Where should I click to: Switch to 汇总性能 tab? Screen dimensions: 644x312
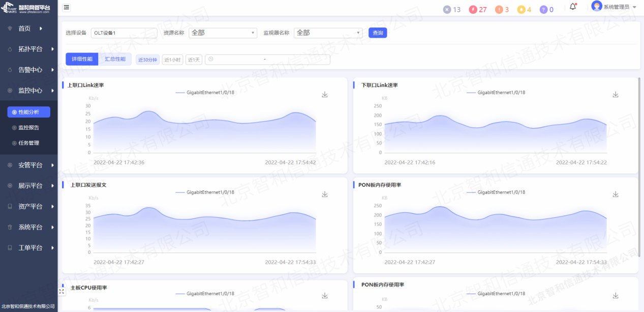click(115, 59)
